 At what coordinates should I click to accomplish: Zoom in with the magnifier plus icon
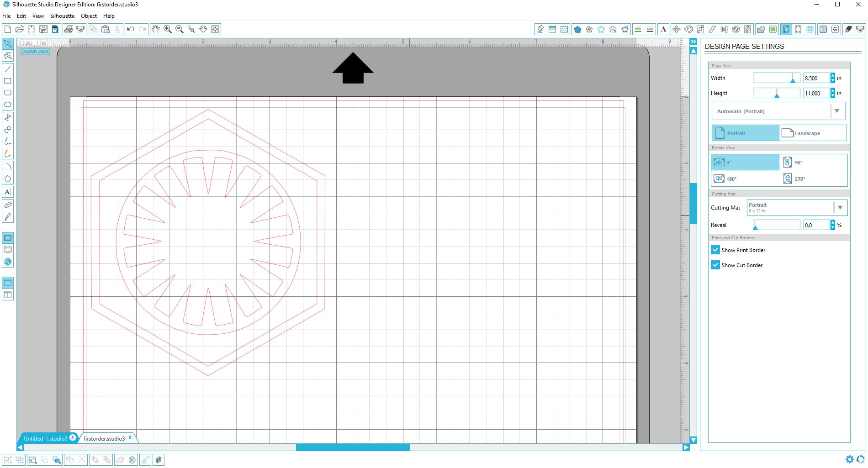[168, 29]
